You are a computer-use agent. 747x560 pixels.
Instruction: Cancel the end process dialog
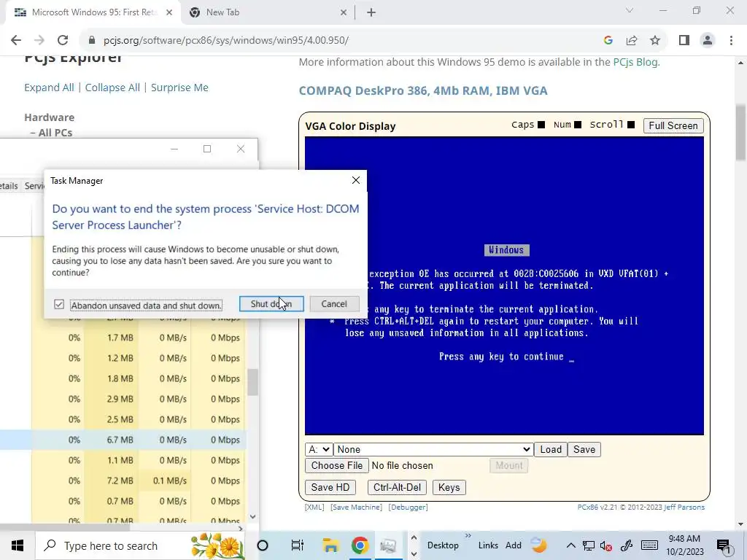[334, 304]
